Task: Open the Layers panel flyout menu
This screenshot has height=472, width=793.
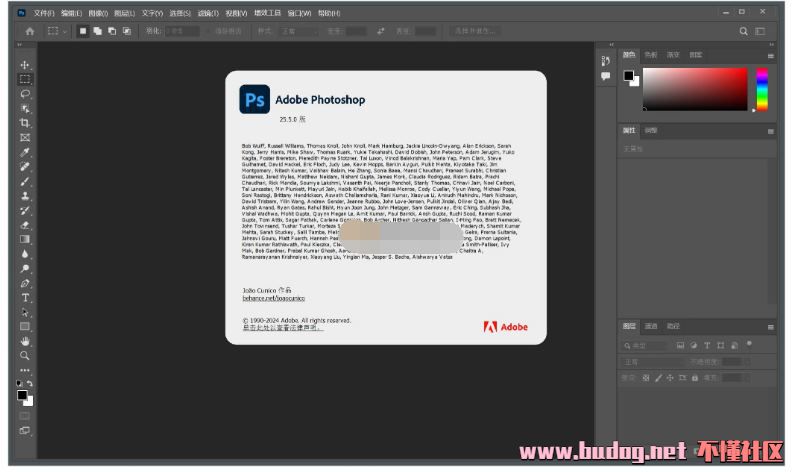Action: coord(771,327)
